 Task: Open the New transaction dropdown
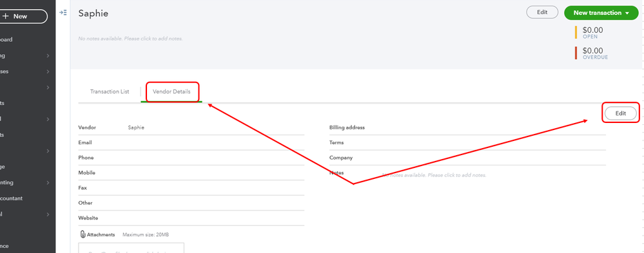coord(600,13)
